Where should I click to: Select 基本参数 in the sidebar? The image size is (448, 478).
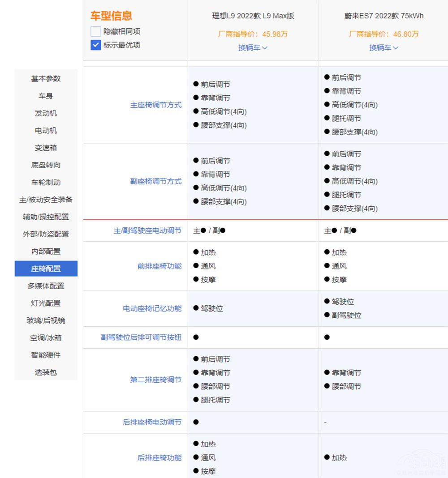pos(46,79)
